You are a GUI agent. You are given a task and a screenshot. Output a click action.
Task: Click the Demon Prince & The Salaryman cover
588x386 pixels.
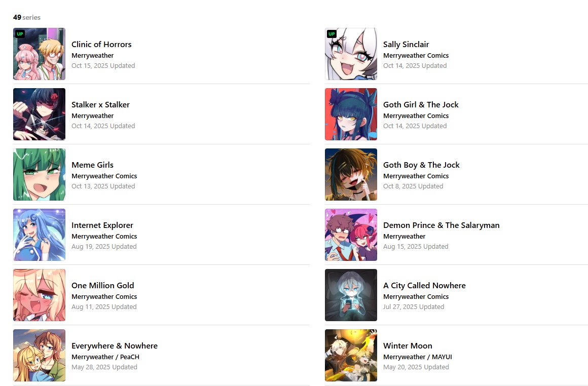(x=351, y=235)
